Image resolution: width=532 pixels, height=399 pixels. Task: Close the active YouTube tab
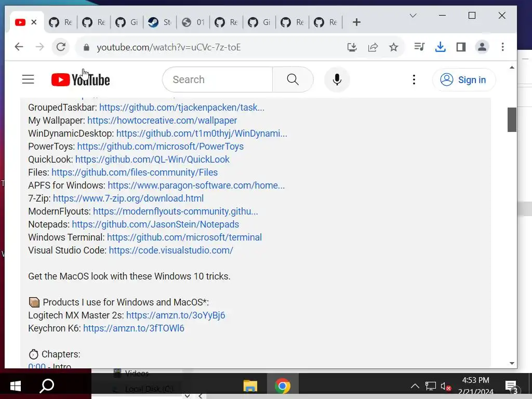click(x=34, y=22)
